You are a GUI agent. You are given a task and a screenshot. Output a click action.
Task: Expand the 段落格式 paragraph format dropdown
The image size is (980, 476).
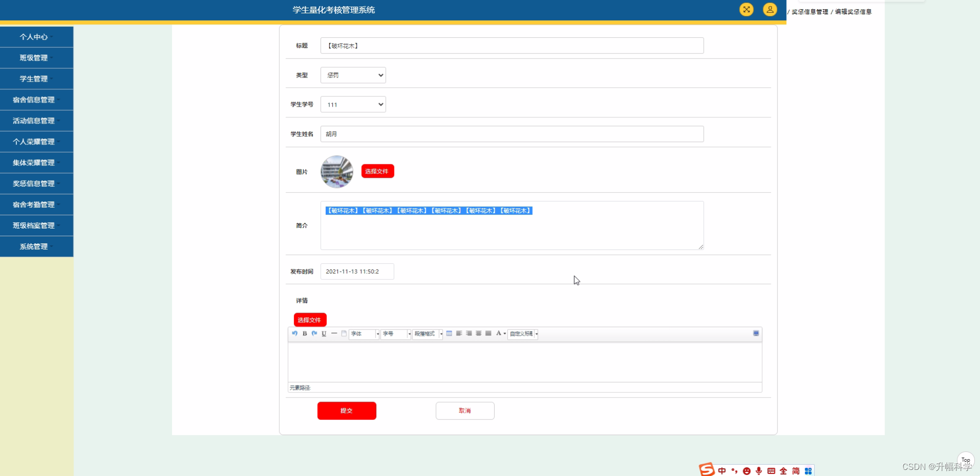click(x=428, y=334)
